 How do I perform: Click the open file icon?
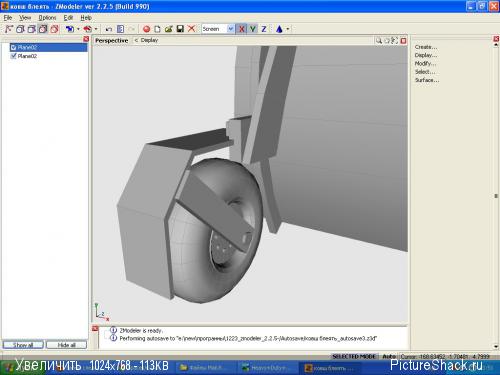(169, 29)
